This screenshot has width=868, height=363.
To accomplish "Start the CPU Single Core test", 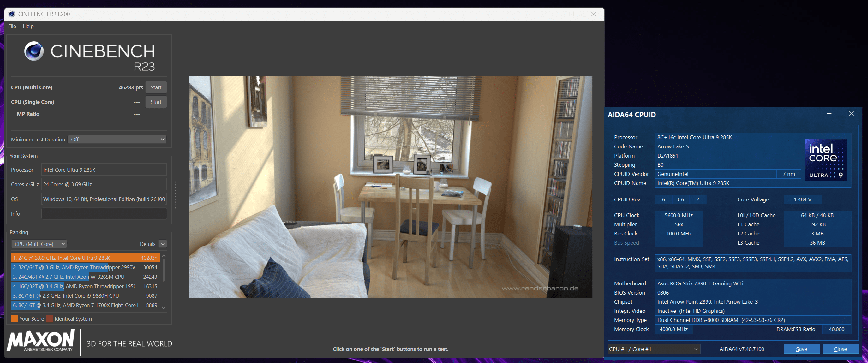I will pyautogui.click(x=156, y=102).
